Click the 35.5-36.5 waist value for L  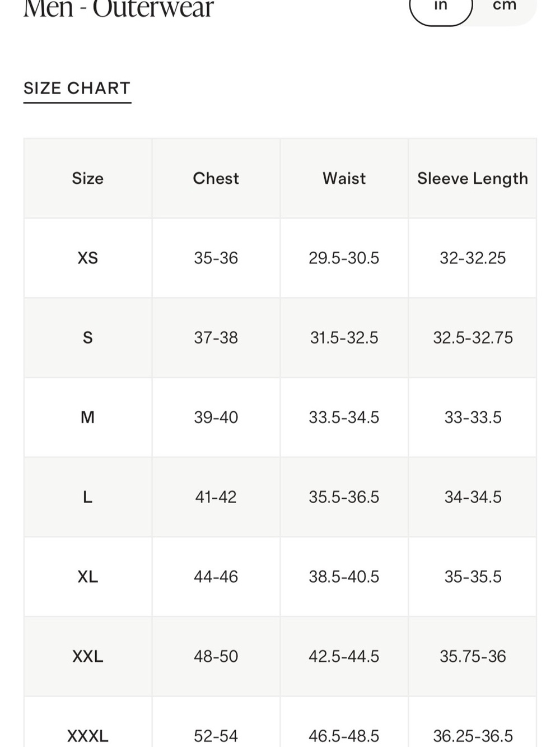344,497
